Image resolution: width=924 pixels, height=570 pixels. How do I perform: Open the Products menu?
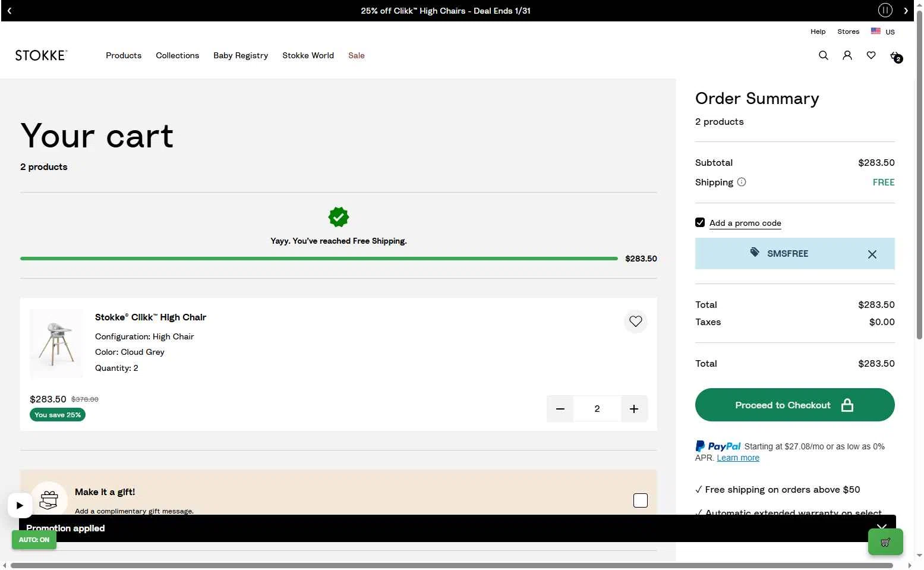[124, 55]
